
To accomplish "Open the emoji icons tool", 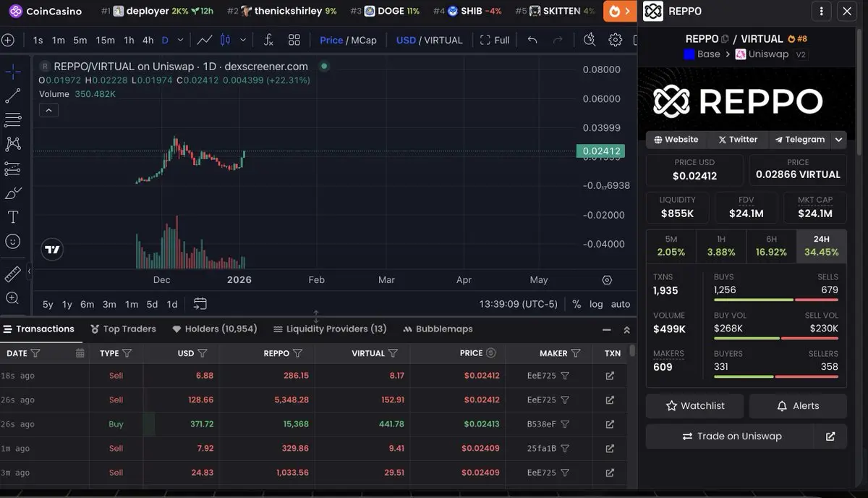I will tap(13, 241).
